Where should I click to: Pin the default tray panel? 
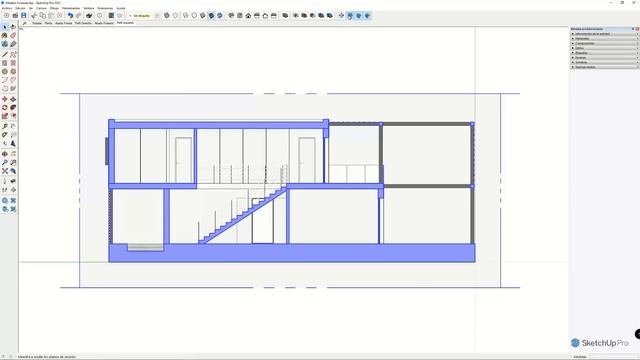633,29
